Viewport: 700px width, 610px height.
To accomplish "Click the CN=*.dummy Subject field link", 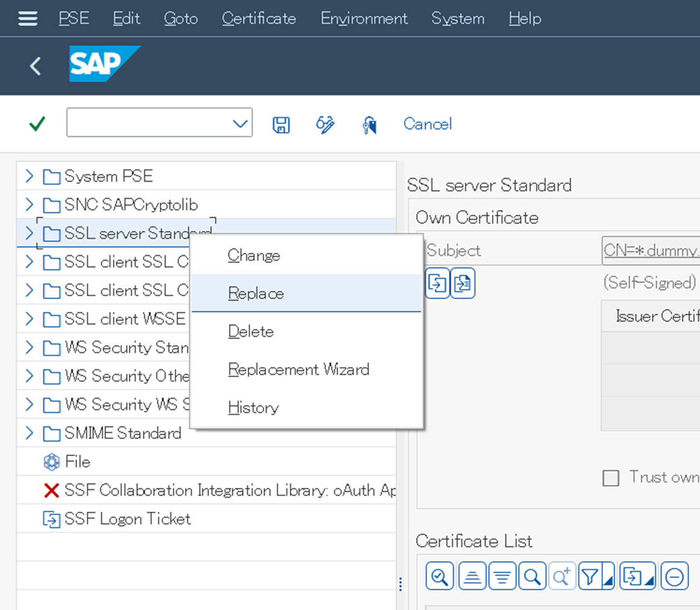I will coord(651,250).
